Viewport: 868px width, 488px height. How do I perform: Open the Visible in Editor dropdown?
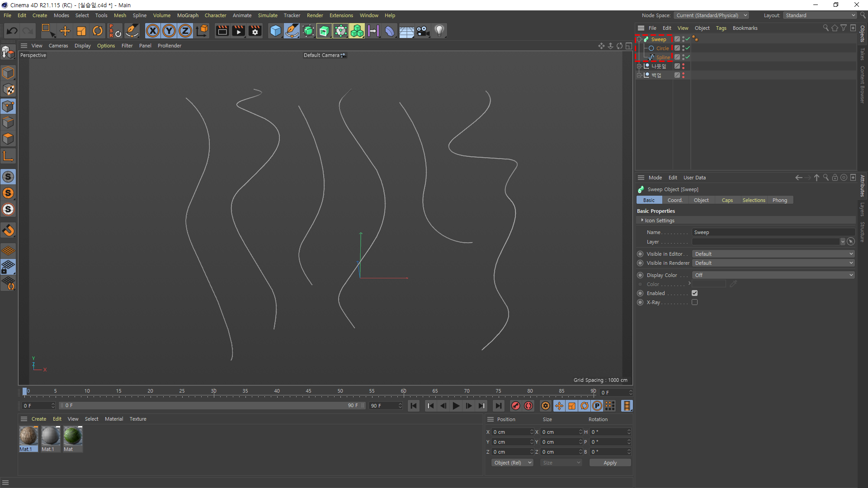(x=773, y=254)
